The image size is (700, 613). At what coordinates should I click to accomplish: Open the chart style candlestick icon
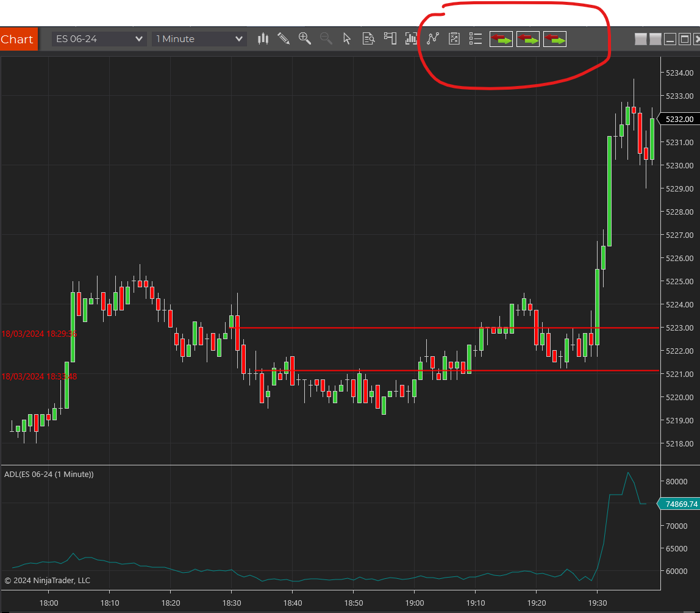263,39
